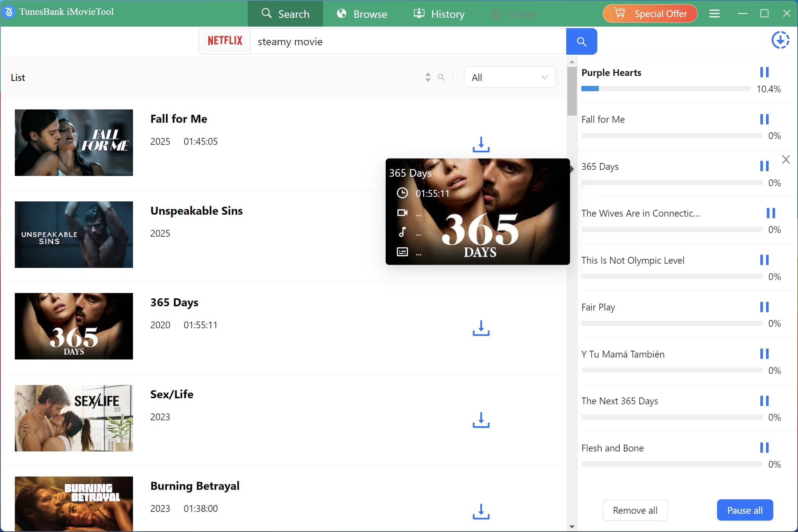Image resolution: width=798 pixels, height=532 pixels.
Task: Pause the Flesh and Bone download
Action: [x=765, y=448]
